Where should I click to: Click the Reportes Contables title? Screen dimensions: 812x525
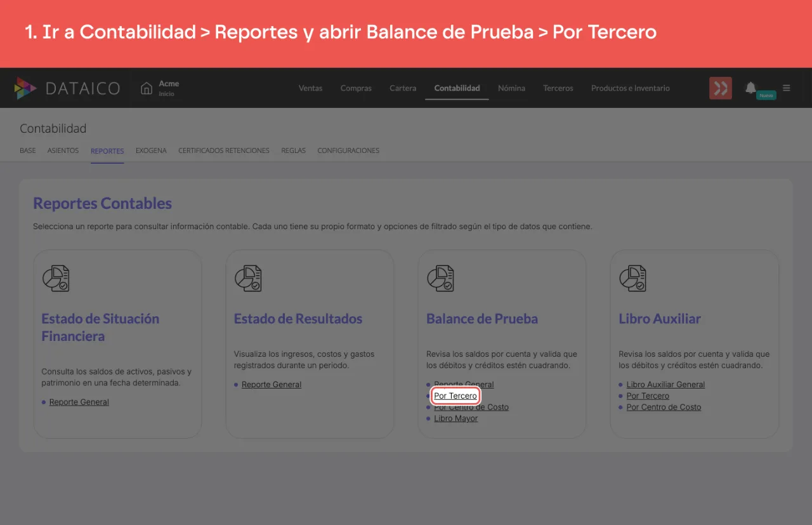[103, 203]
